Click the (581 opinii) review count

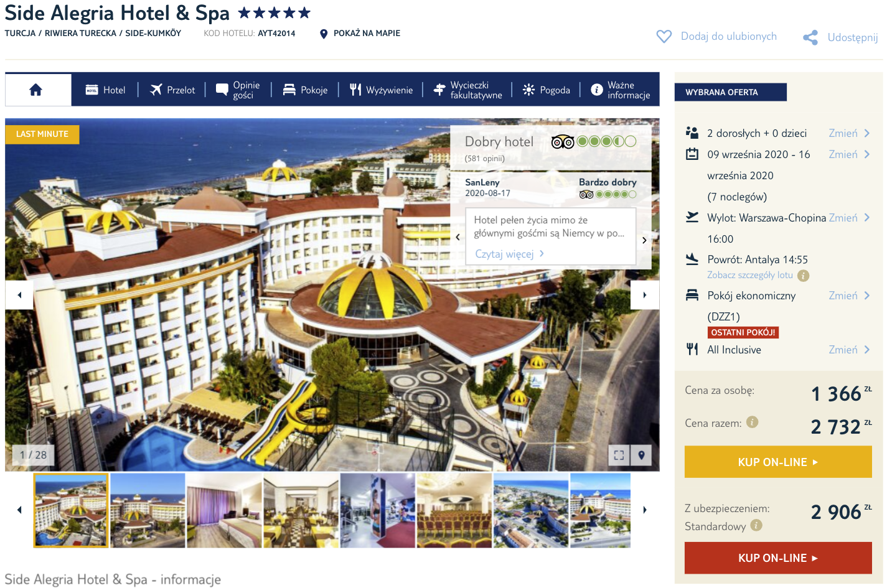coord(485,159)
